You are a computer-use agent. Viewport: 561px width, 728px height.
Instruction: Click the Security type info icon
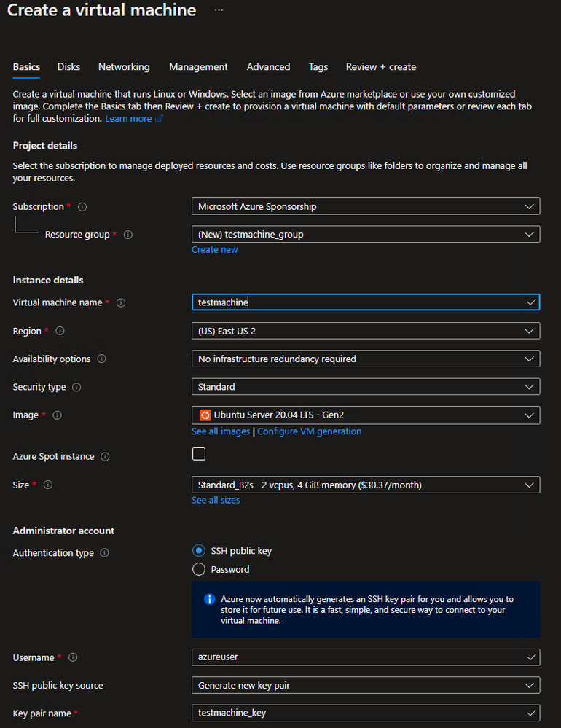(x=76, y=387)
